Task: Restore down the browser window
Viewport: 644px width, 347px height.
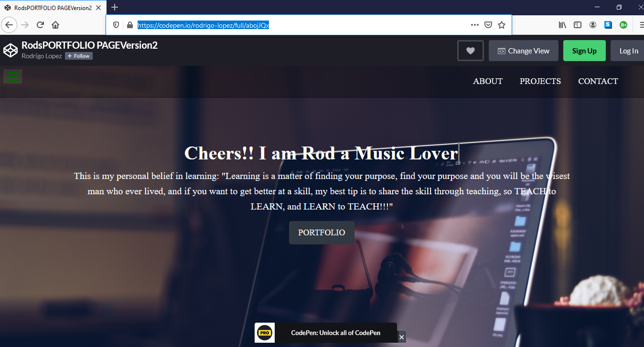Action: [x=619, y=7]
